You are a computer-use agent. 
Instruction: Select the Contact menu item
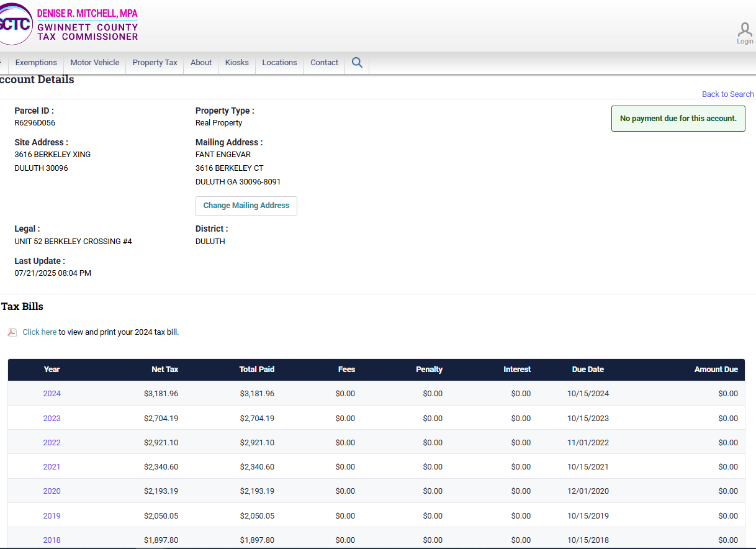pos(324,63)
